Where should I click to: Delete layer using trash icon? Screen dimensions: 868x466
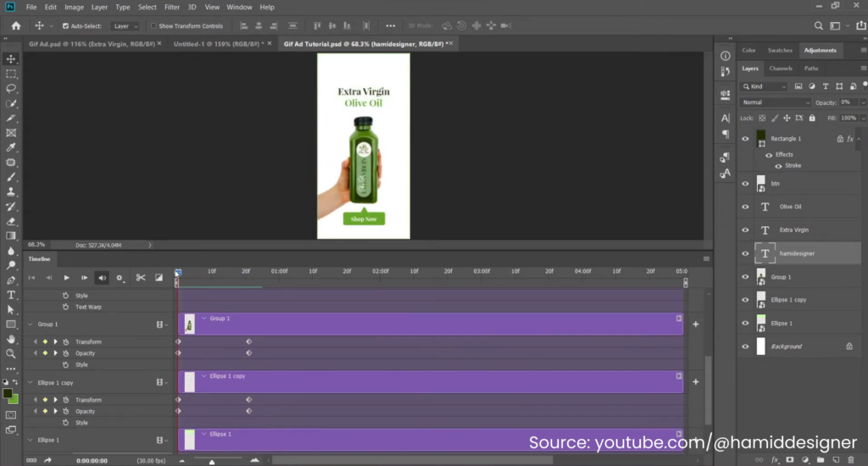(x=850, y=460)
